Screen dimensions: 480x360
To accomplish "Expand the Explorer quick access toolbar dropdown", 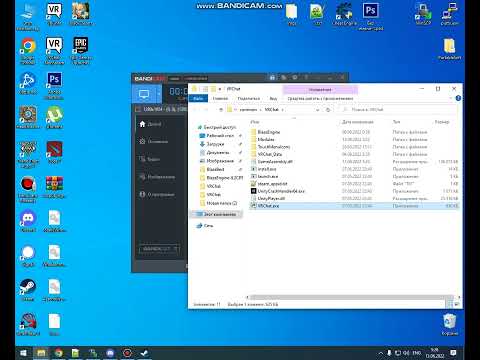I will click(x=220, y=89).
